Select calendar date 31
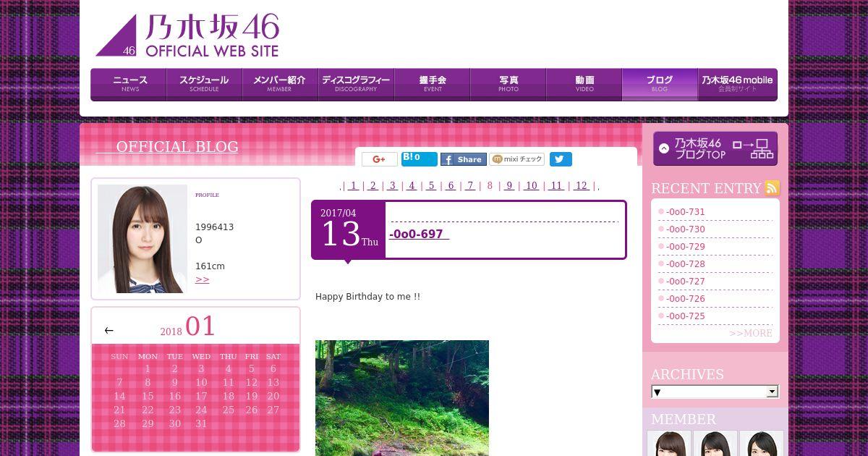Viewport: 868px width, 456px height. 201,423
